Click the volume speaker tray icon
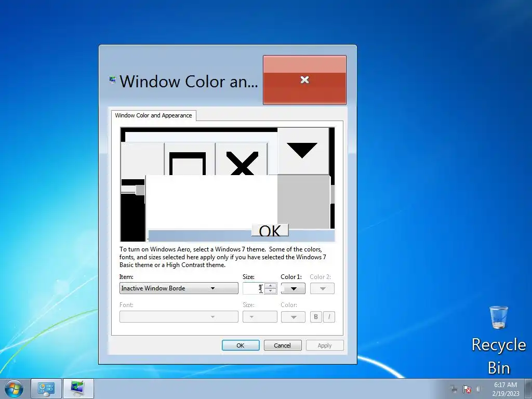The width and height of the screenshot is (532, 399). [x=478, y=389]
